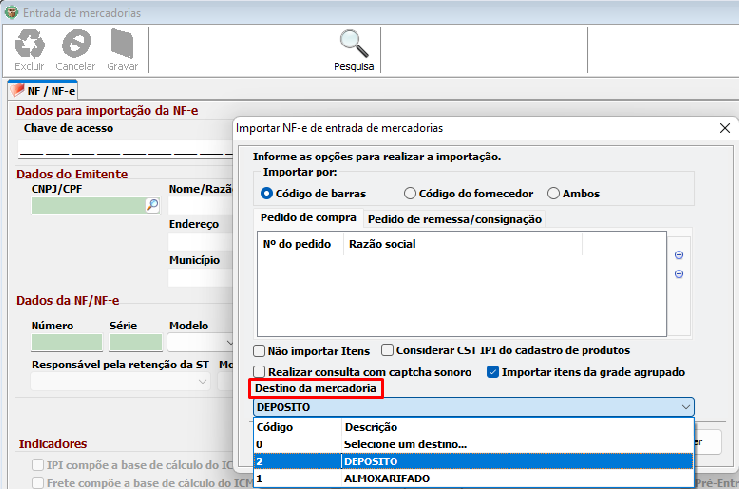Select the Código de barras radio option
Image resolution: width=739 pixels, height=489 pixels.
pos(267,193)
